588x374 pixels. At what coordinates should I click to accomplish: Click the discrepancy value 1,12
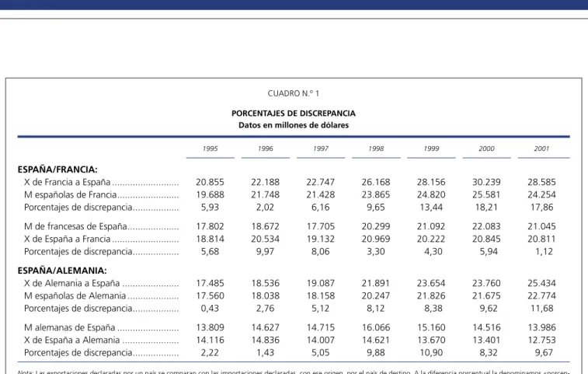coord(545,252)
